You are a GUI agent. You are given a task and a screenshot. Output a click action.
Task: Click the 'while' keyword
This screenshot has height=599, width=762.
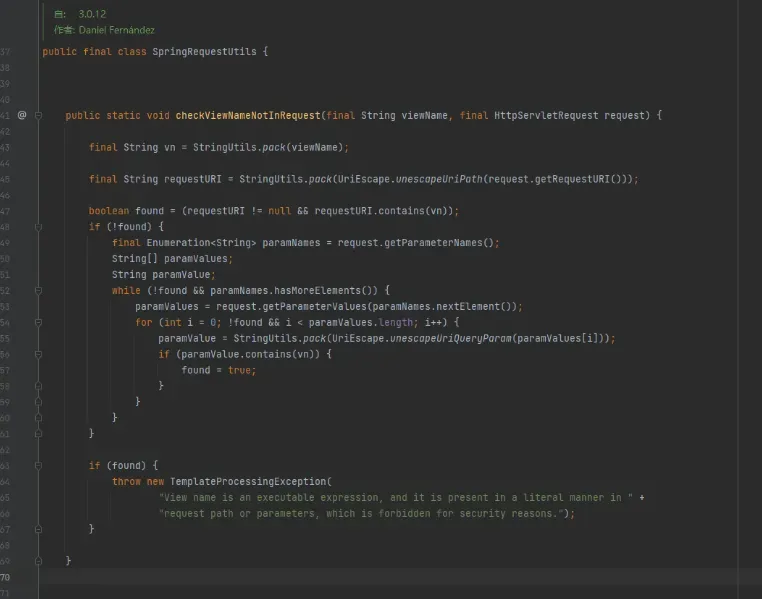pyautogui.click(x=126, y=291)
